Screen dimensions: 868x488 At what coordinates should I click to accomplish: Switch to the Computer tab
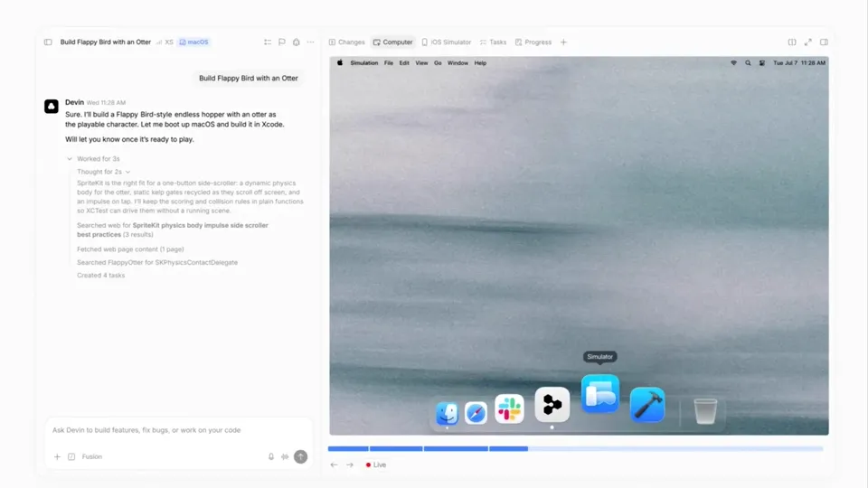click(392, 42)
